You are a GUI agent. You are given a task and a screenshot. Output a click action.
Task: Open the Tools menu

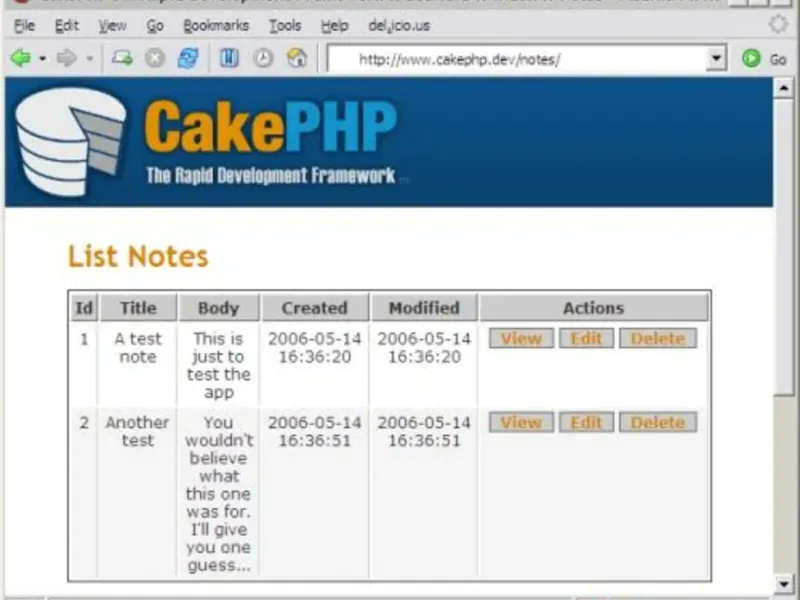(x=285, y=26)
